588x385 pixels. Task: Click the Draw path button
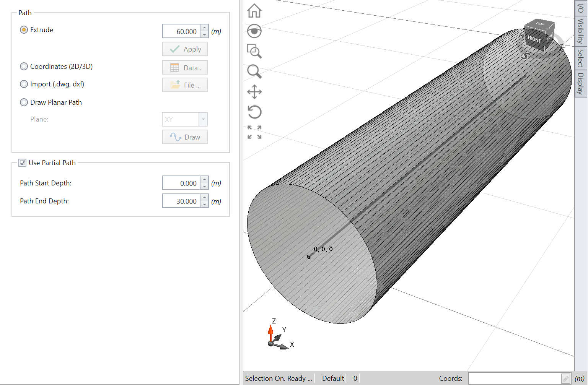point(185,137)
